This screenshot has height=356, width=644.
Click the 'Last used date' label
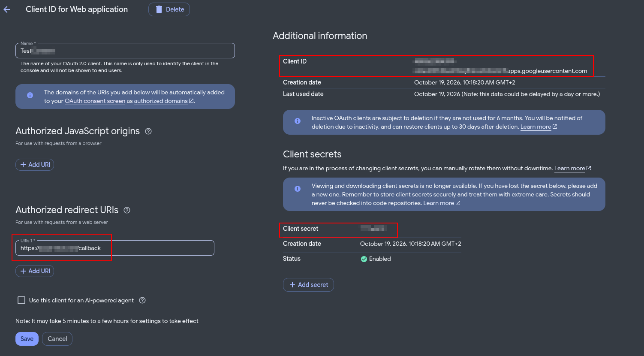point(303,94)
